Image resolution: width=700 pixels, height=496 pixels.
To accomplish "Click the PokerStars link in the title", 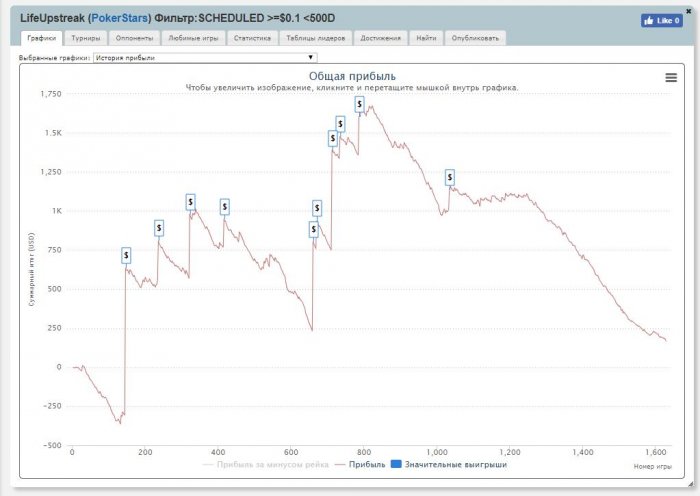I will pyautogui.click(x=120, y=18).
